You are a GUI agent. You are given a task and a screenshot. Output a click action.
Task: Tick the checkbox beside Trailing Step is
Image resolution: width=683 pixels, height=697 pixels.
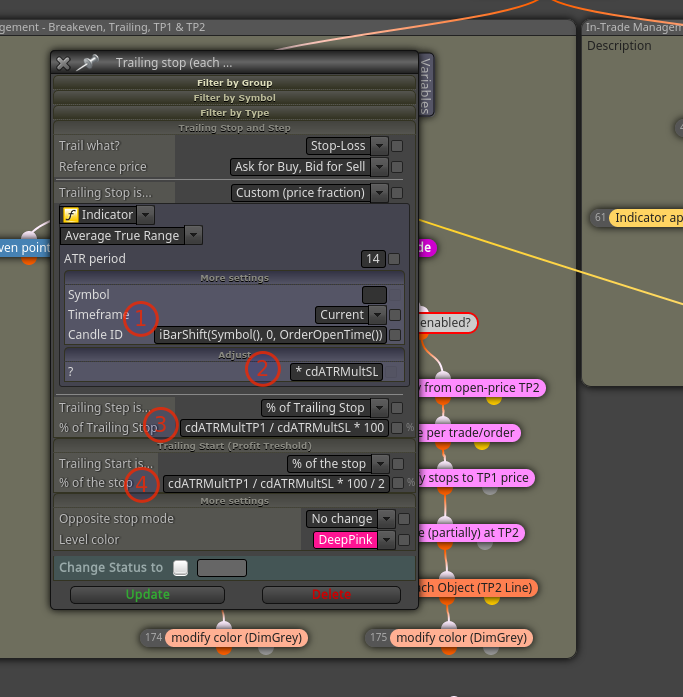[397, 408]
